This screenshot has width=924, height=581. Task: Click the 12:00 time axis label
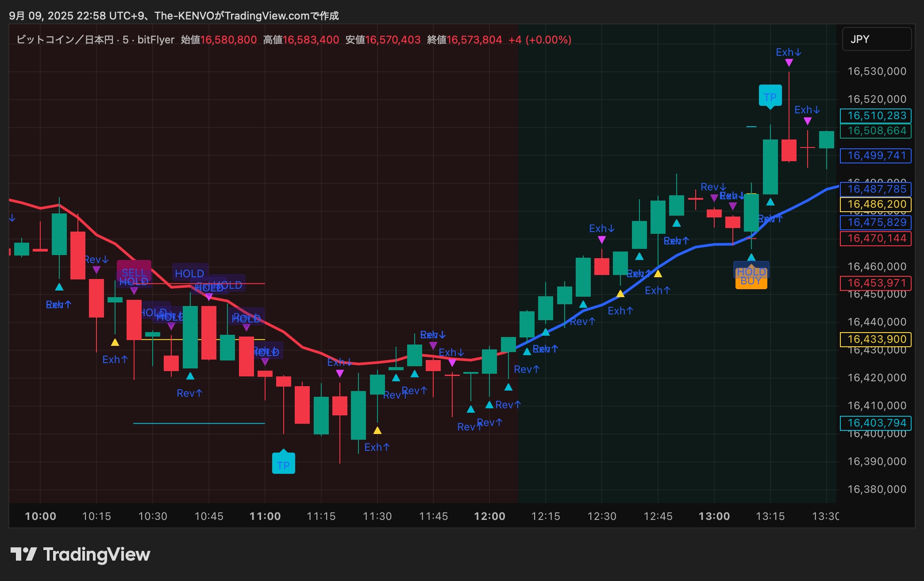pyautogui.click(x=489, y=516)
